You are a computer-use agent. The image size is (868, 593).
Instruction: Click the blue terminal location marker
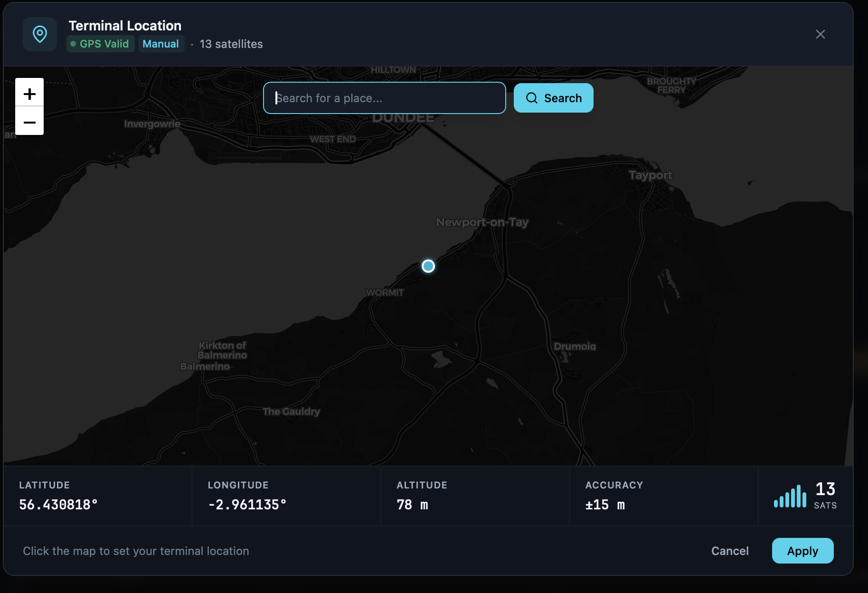(428, 266)
